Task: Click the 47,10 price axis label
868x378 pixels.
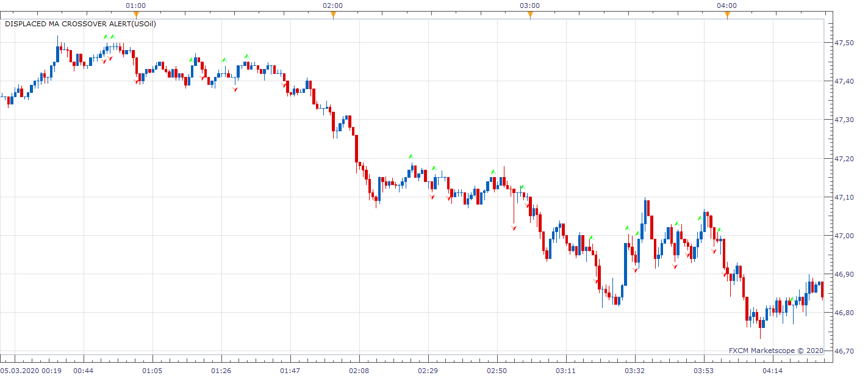Action: click(845, 197)
